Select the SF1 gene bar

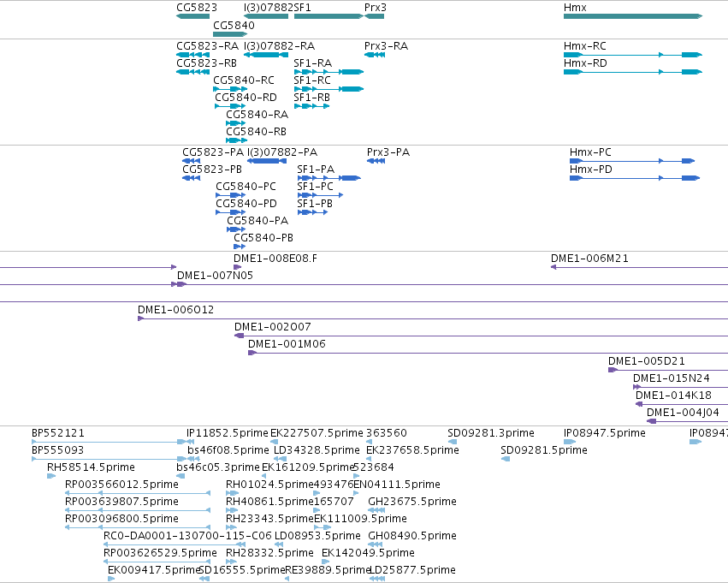click(328, 16)
